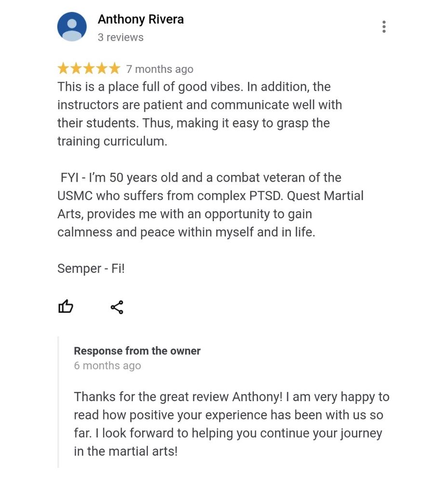Click Anthony Rivera's profile avatar
The width and height of the screenshot is (448, 482).
(x=72, y=27)
